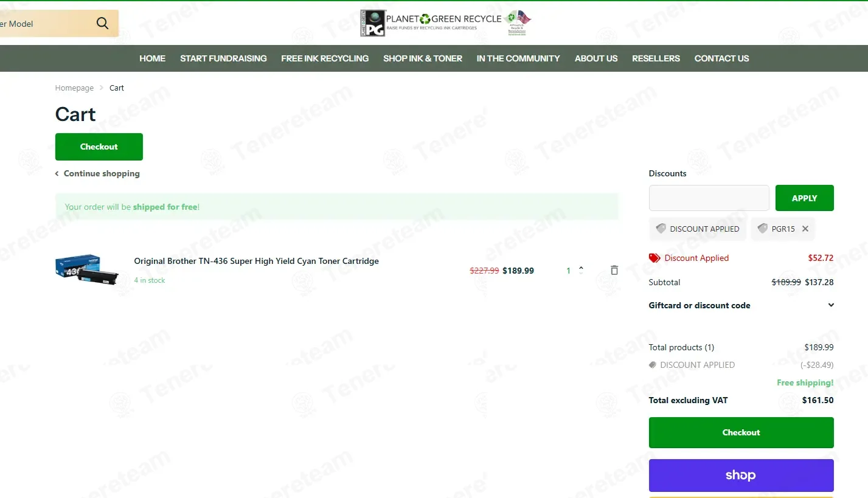Expand Giftcard or discount code section

741,305
